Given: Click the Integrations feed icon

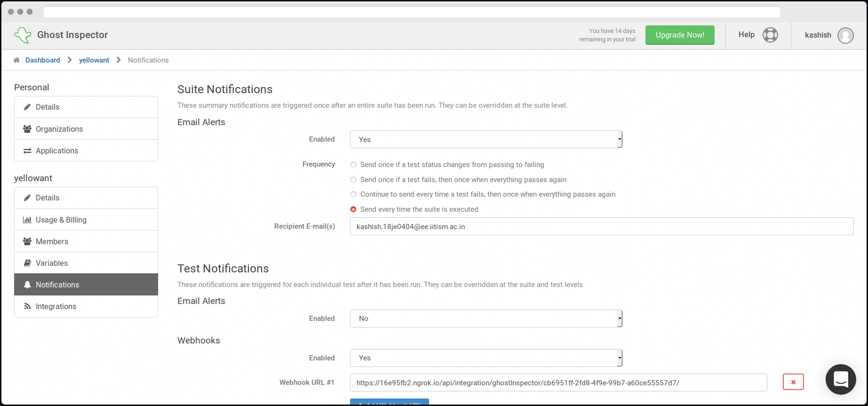Looking at the screenshot, I should click(x=27, y=306).
